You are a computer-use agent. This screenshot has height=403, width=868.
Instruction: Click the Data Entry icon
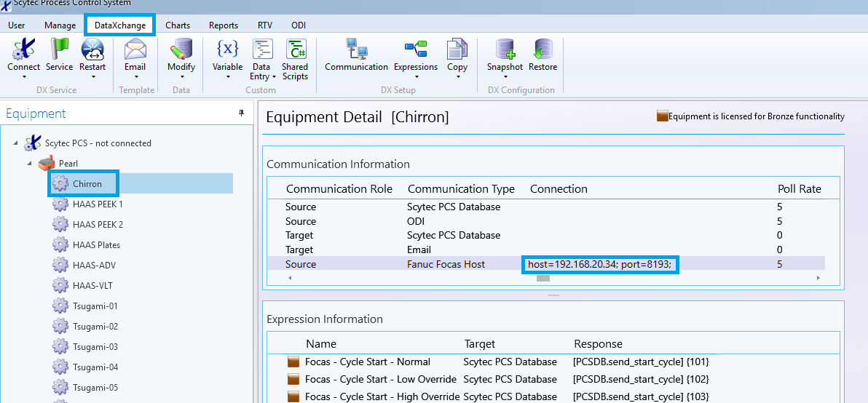click(x=263, y=49)
